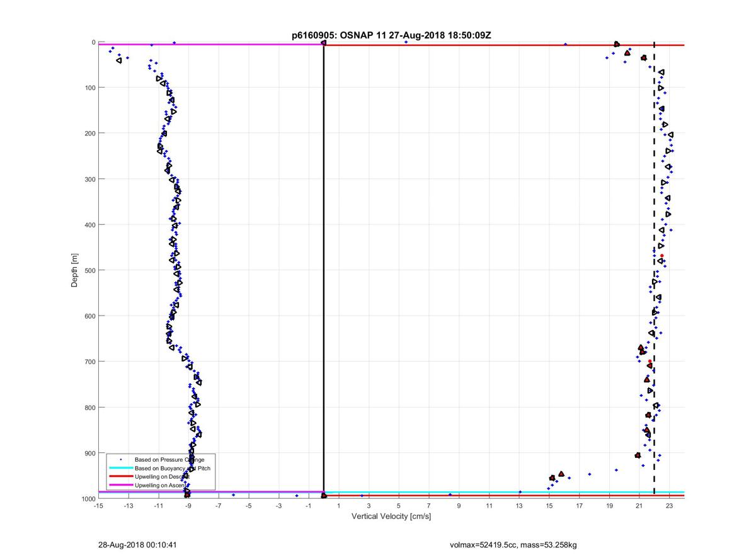Click the x-axis tick label '23'
Image resolution: width=756 pixels, height=560 pixels.
pos(669,506)
